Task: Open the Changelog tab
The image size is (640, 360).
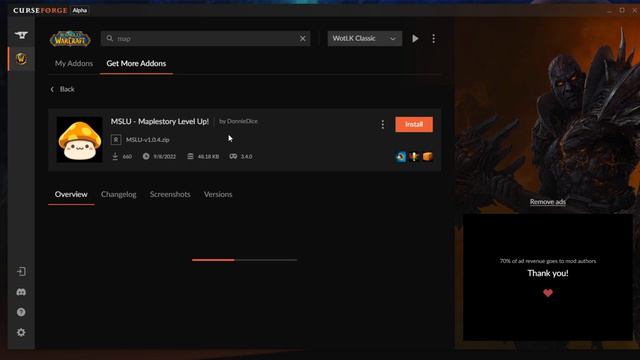Action: (118, 194)
